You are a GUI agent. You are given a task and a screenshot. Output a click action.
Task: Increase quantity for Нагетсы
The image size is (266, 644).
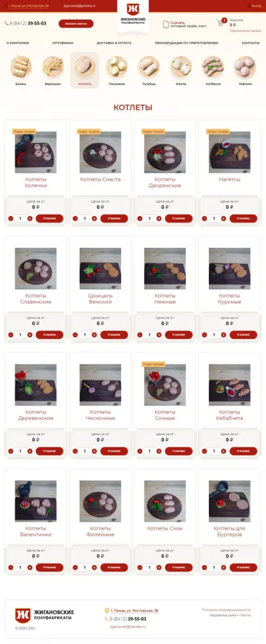(x=223, y=219)
